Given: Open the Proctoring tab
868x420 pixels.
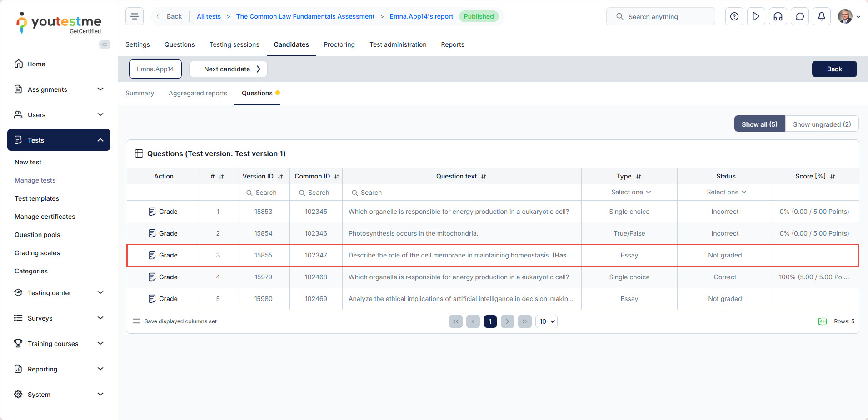Looking at the screenshot, I should 339,44.
